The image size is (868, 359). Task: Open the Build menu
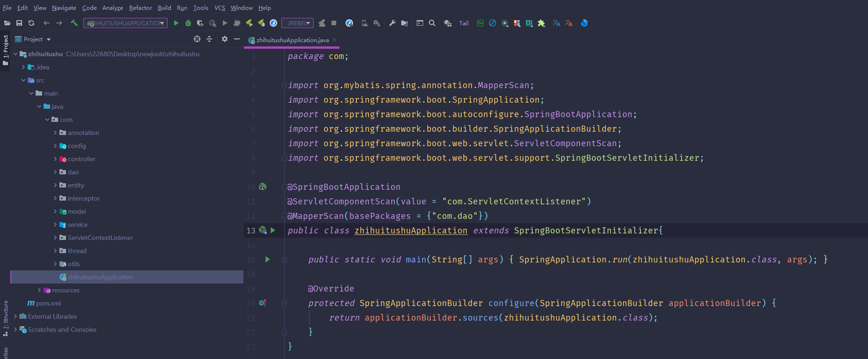(x=164, y=7)
